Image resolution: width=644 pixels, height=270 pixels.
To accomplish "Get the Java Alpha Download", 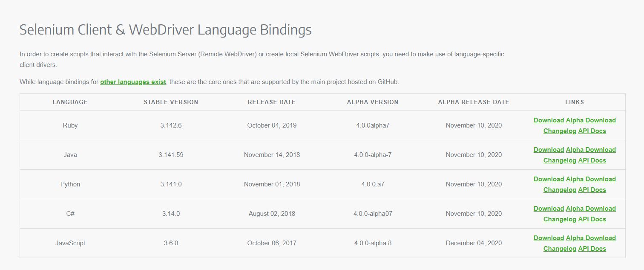I will (591, 150).
